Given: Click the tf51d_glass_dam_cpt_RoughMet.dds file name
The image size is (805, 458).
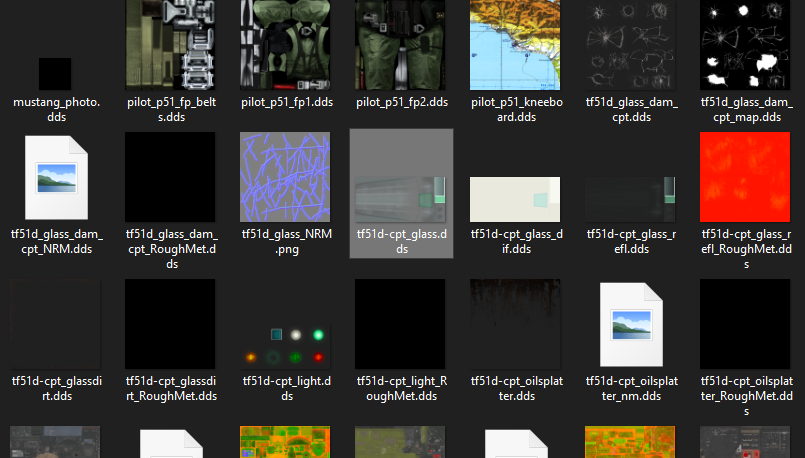Looking at the screenshot, I should (x=171, y=249).
